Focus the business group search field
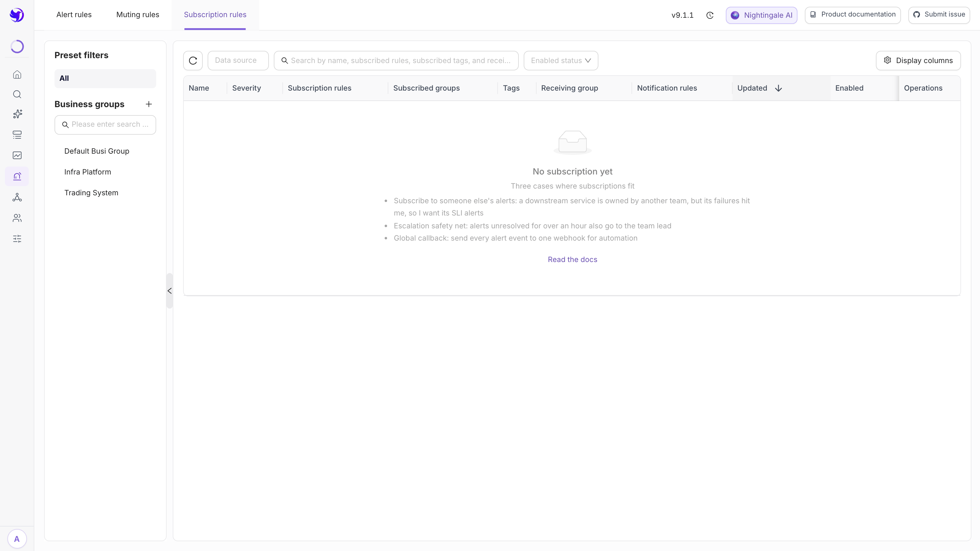 point(105,125)
